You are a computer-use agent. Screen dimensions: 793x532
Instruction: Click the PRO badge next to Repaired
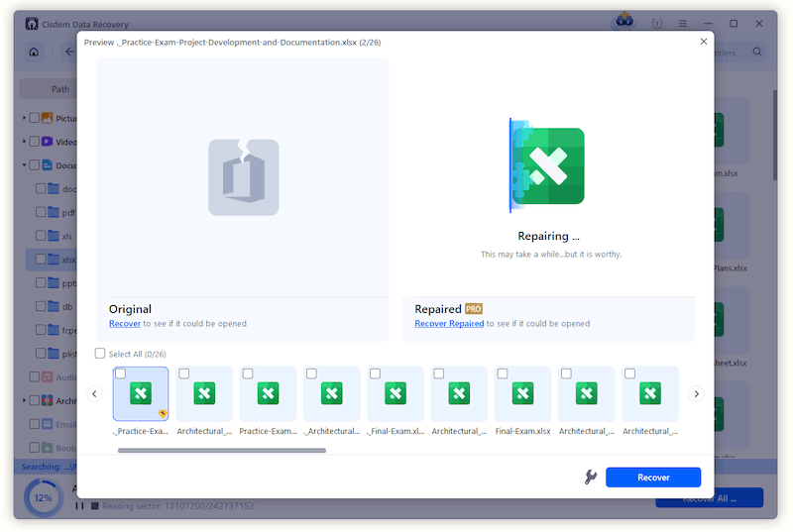[474, 309]
